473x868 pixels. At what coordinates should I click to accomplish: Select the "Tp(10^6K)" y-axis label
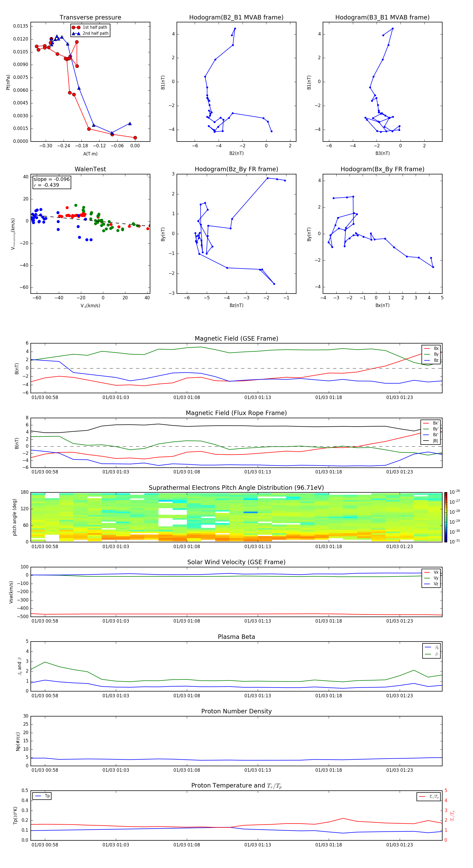pyautogui.click(x=15, y=815)
